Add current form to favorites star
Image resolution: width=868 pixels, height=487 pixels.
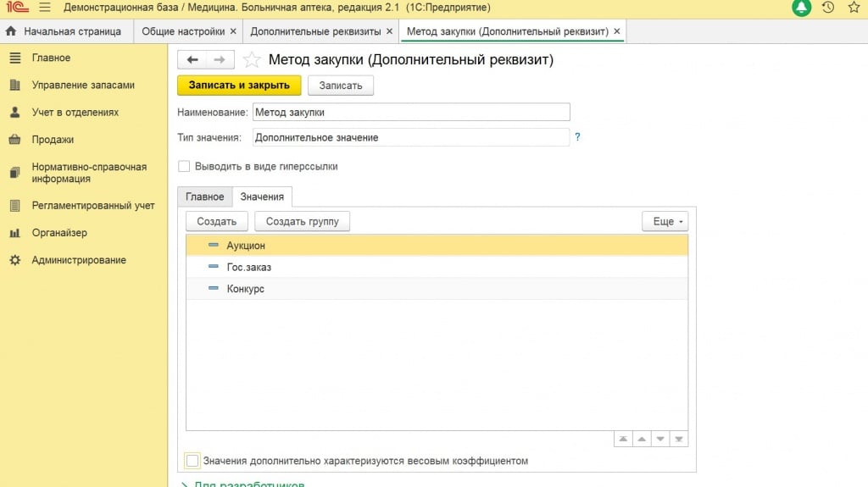251,60
